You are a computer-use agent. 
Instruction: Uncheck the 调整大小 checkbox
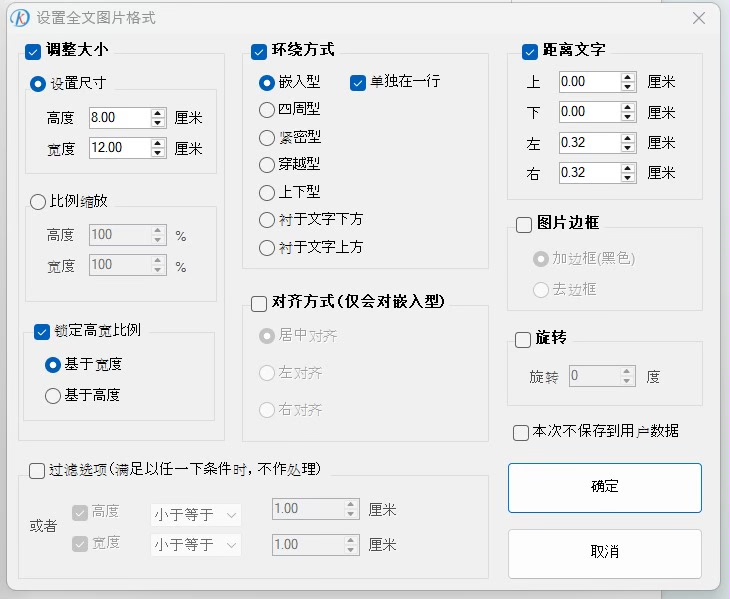click(x=33, y=51)
